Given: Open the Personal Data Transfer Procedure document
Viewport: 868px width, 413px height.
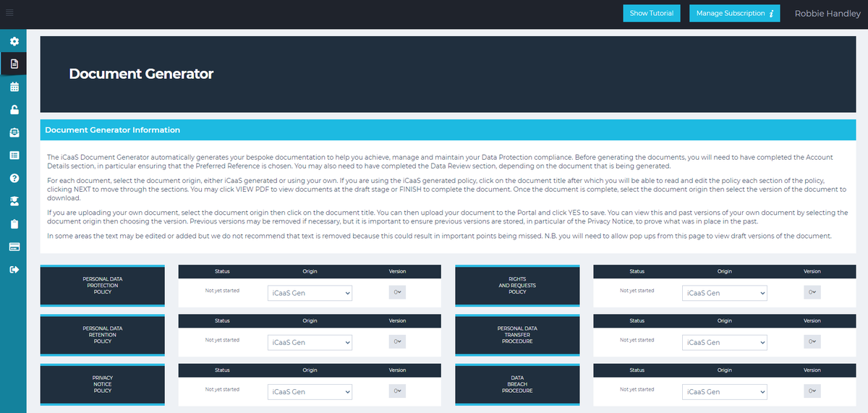Looking at the screenshot, I should [517, 335].
